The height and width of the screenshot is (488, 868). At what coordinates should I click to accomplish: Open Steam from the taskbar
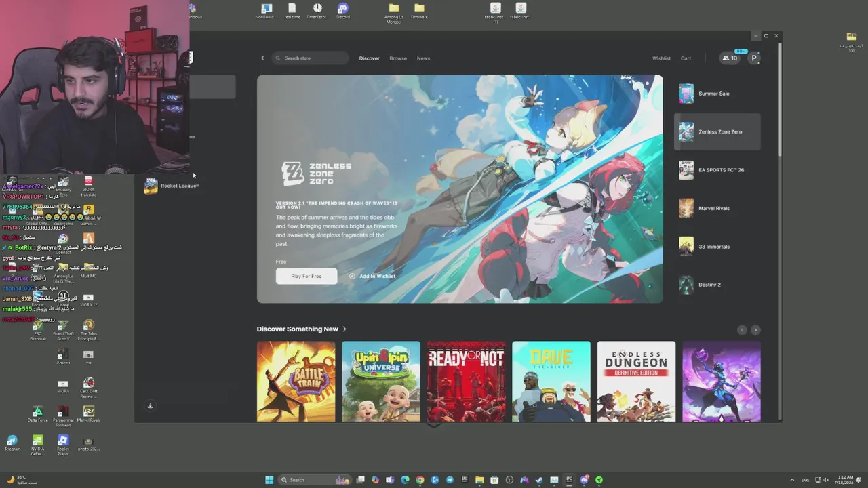pos(539,480)
